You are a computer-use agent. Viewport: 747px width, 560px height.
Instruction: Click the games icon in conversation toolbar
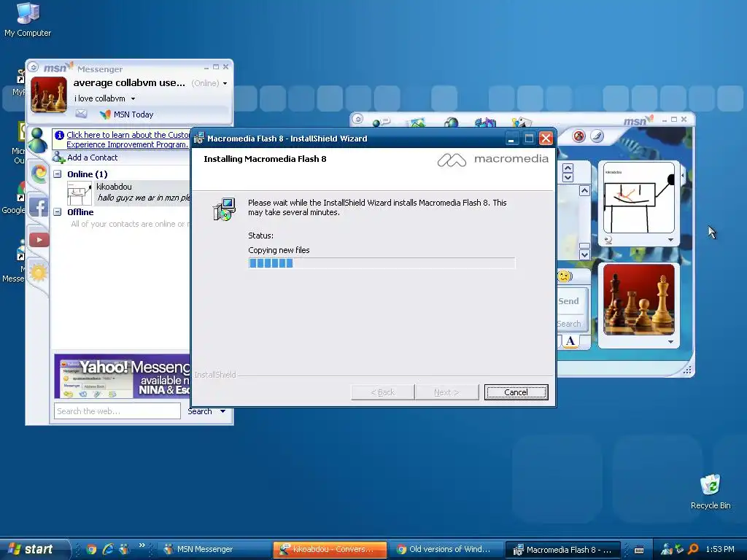(x=521, y=122)
